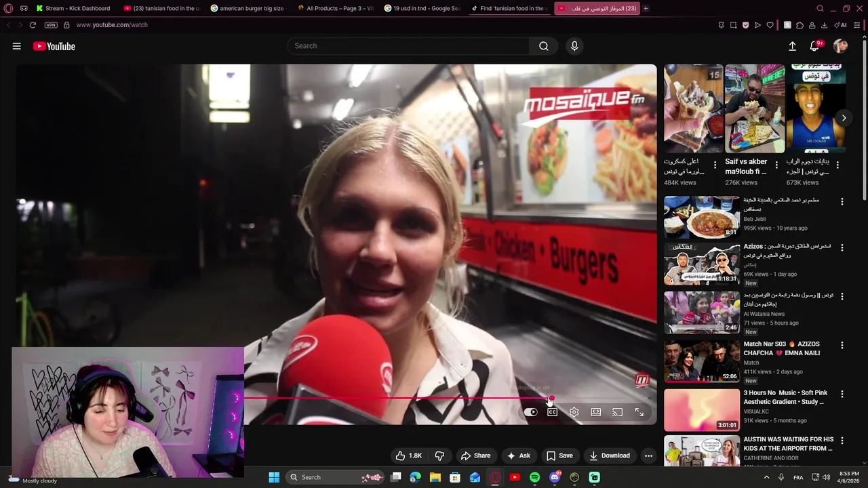The width and height of the screenshot is (868, 488).
Task: Open File Explorer from the taskbar
Action: tap(435, 477)
